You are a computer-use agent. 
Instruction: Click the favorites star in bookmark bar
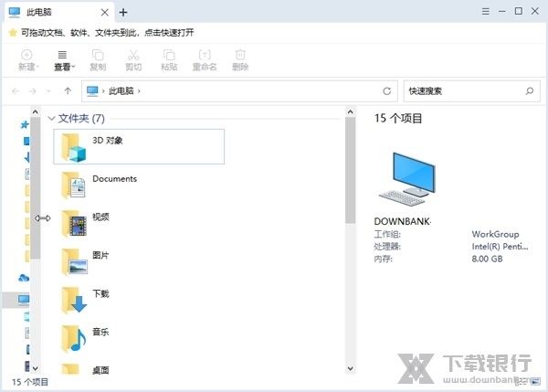click(x=13, y=33)
